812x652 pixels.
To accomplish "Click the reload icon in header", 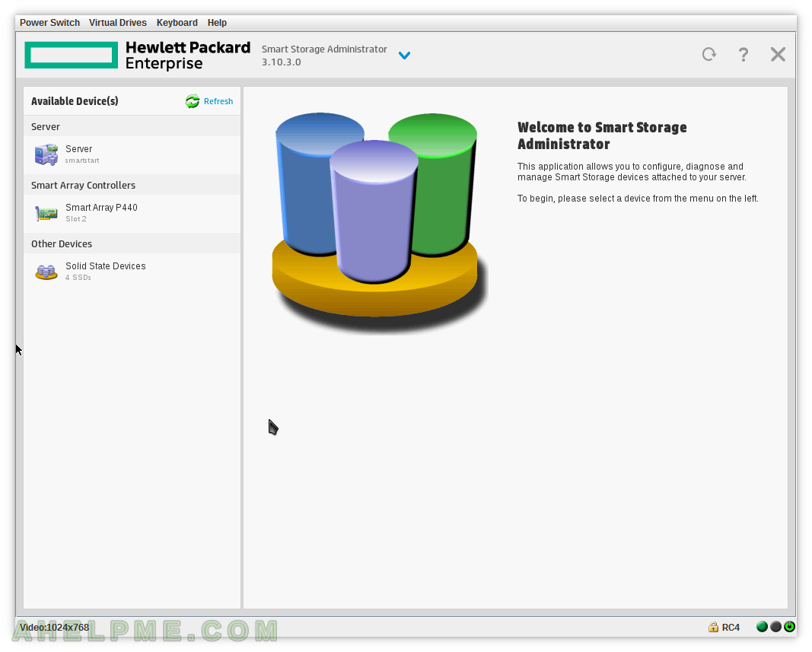I will tap(709, 54).
